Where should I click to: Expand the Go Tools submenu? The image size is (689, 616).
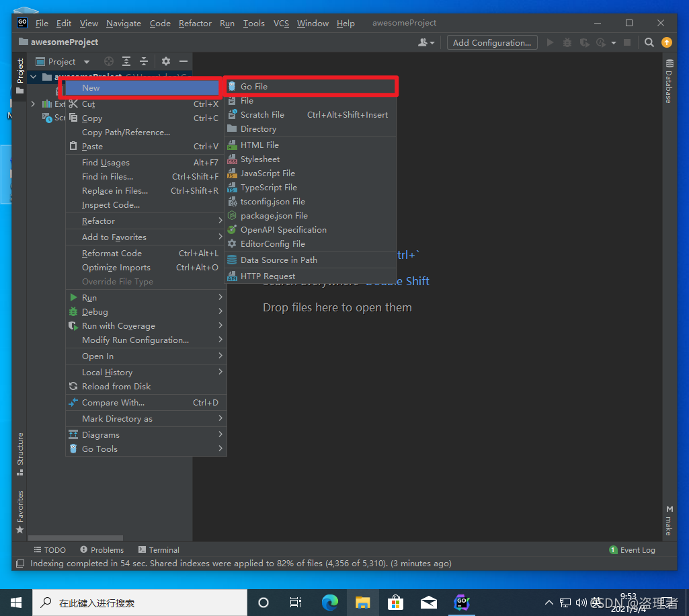(x=146, y=449)
